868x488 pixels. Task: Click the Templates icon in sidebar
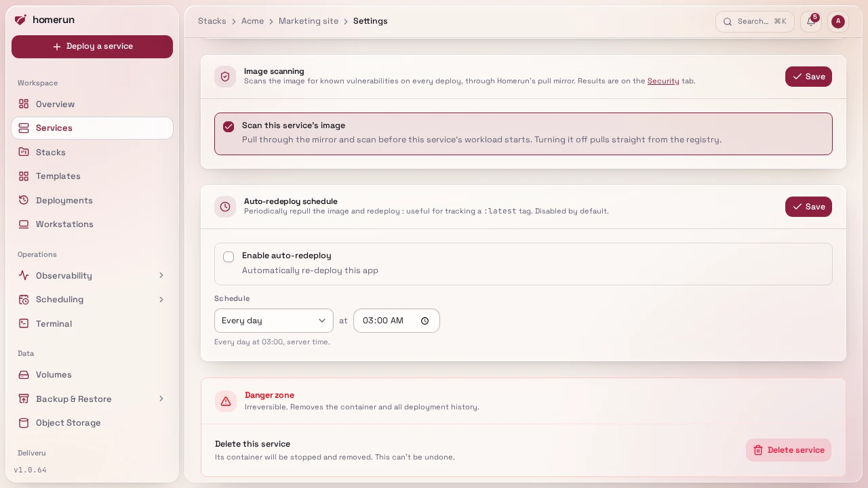point(24,176)
